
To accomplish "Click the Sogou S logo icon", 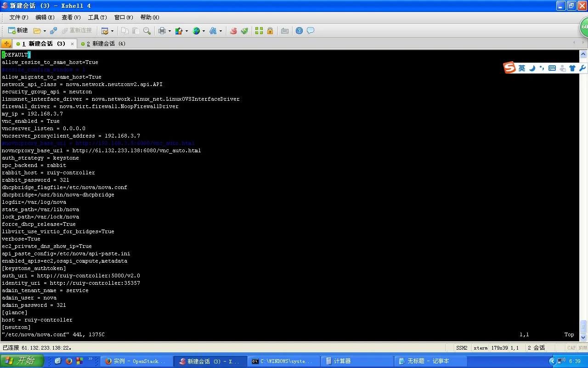I will pos(510,68).
